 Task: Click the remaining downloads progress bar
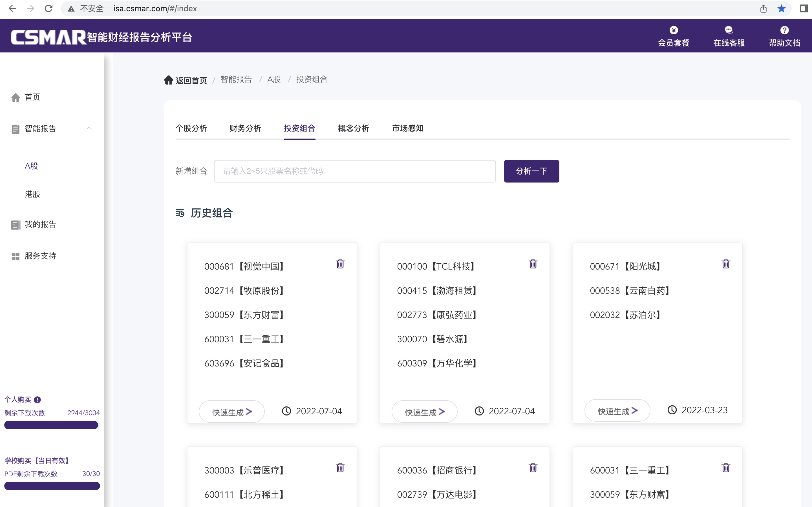point(51,425)
